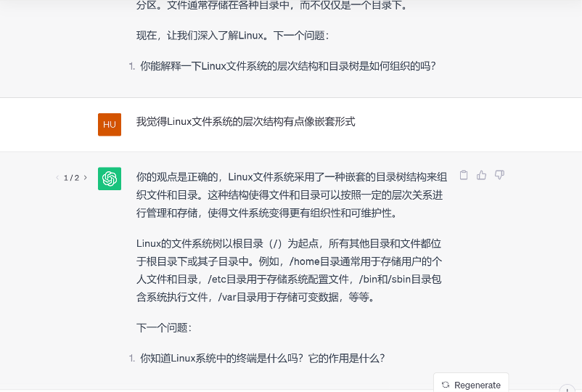
Task: Click the Regenerate button
Action: coord(471,384)
